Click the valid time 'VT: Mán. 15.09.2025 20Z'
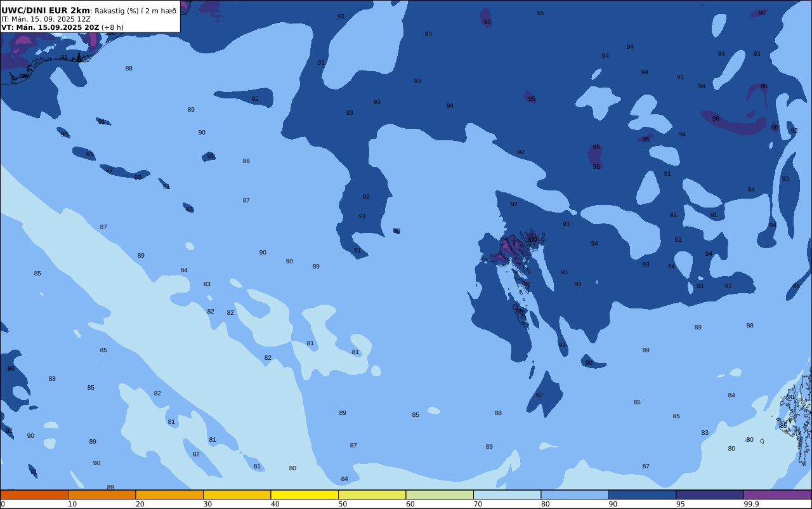Image resolution: width=812 pixels, height=509 pixels. pyautogui.click(x=50, y=27)
